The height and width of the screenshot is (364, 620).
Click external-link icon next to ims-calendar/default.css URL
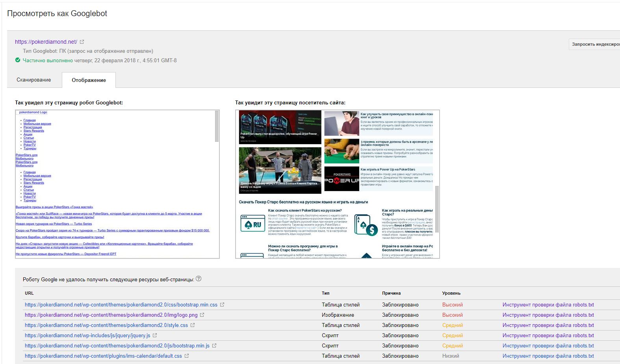click(187, 356)
